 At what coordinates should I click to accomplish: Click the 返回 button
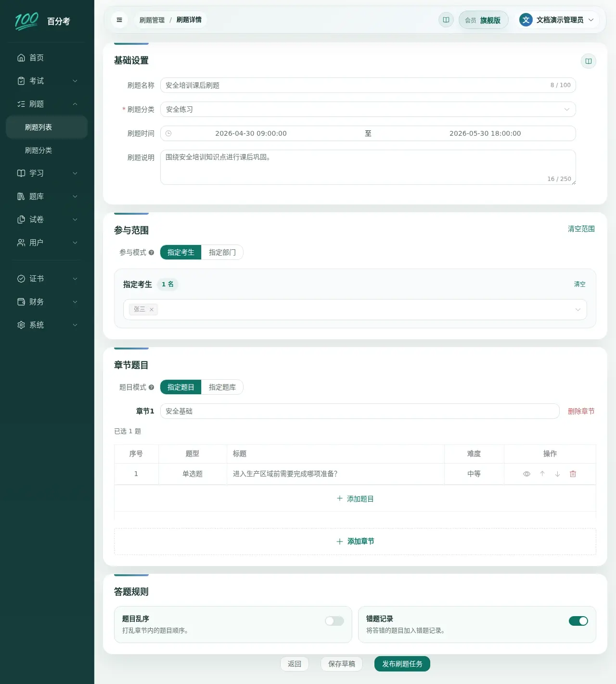coord(295,664)
